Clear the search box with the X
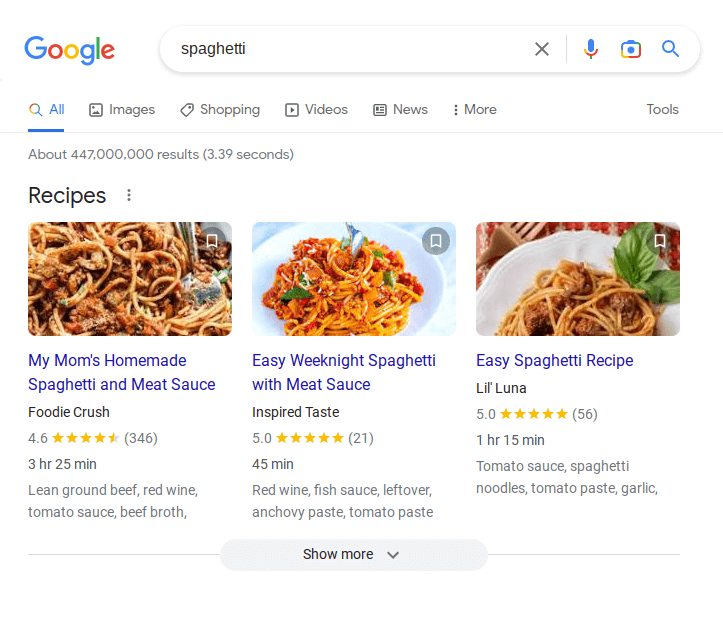The width and height of the screenshot is (723, 619). 542,49
